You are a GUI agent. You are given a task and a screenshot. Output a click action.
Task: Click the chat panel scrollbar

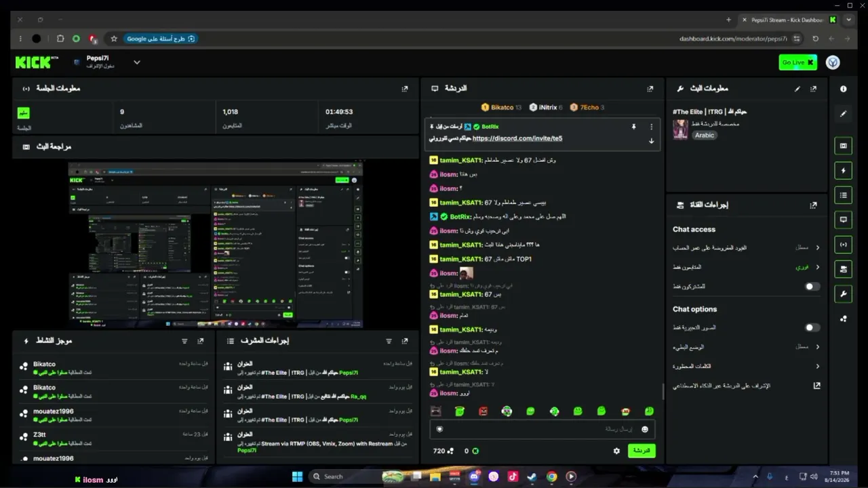(663, 392)
